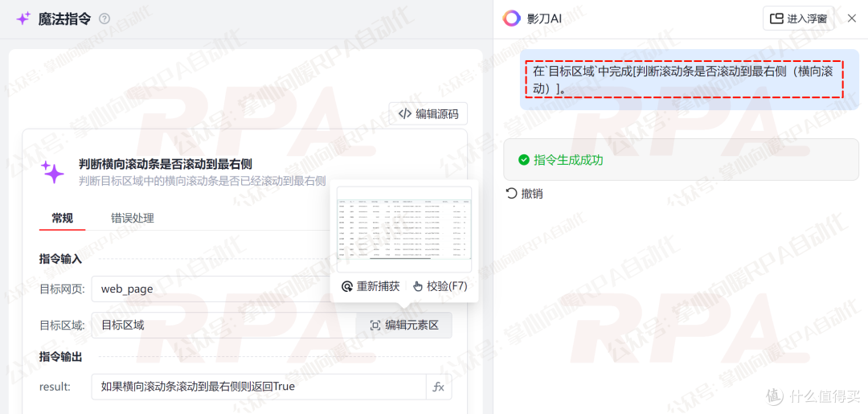868x414 pixels.
Task: Close the 影刀AI panel
Action: 852,18
